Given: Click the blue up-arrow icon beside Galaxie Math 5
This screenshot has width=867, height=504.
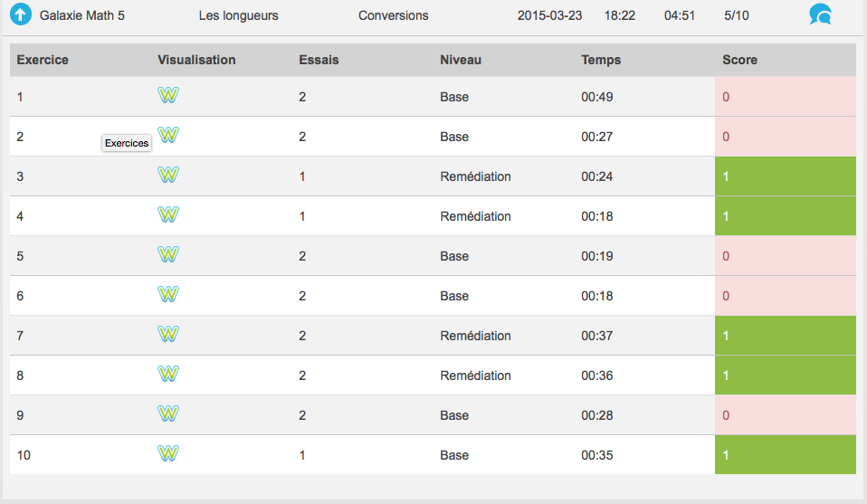Looking at the screenshot, I should (x=21, y=14).
